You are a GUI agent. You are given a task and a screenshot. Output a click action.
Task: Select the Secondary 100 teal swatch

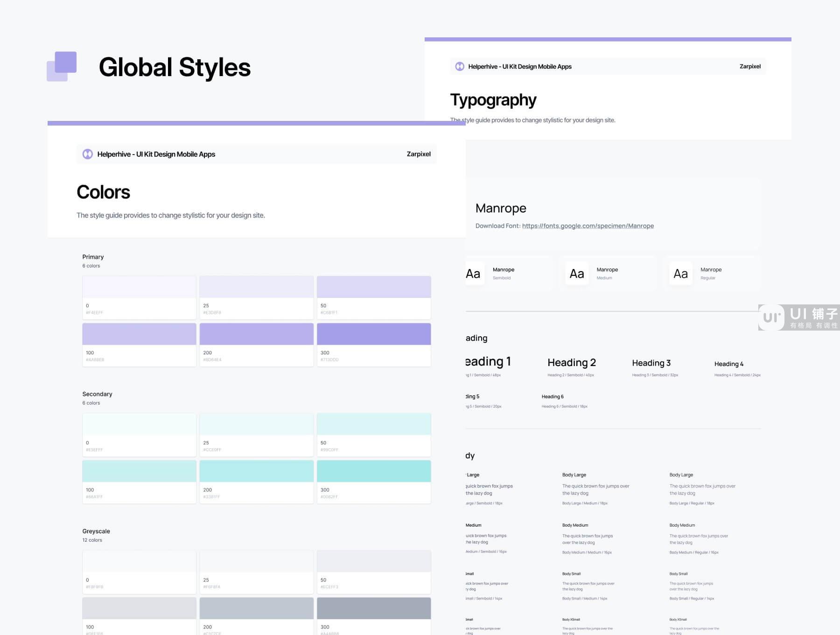coord(139,482)
